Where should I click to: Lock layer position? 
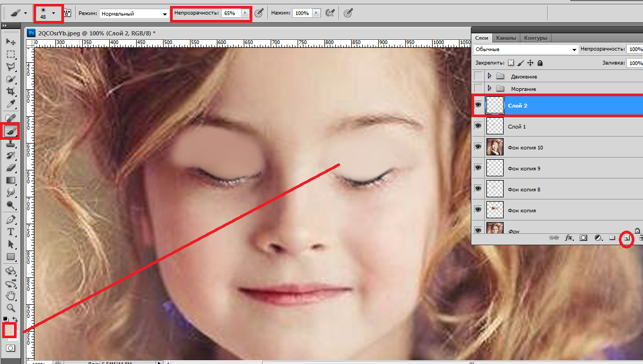(530, 63)
